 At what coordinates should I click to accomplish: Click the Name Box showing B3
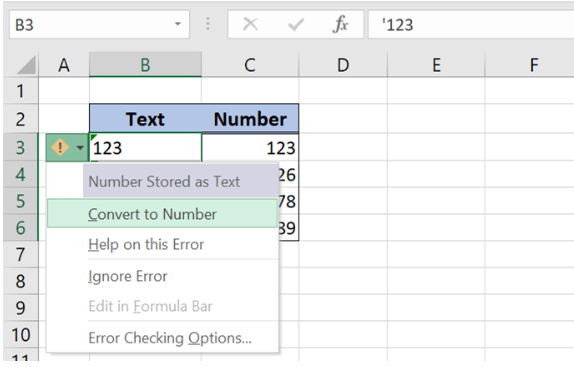(x=99, y=25)
